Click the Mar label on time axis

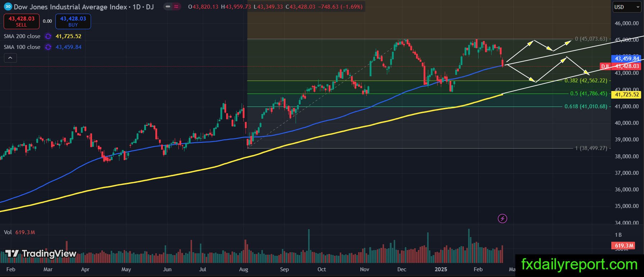click(x=48, y=269)
